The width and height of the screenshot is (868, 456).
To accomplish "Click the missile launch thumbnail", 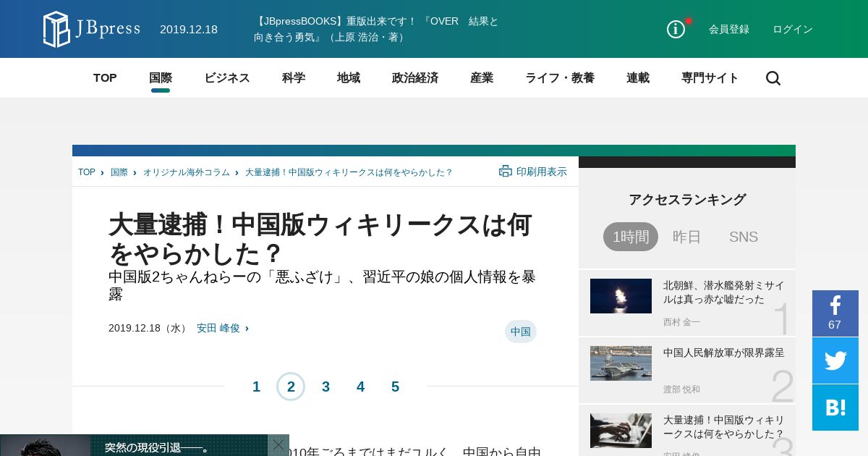I will (x=621, y=296).
